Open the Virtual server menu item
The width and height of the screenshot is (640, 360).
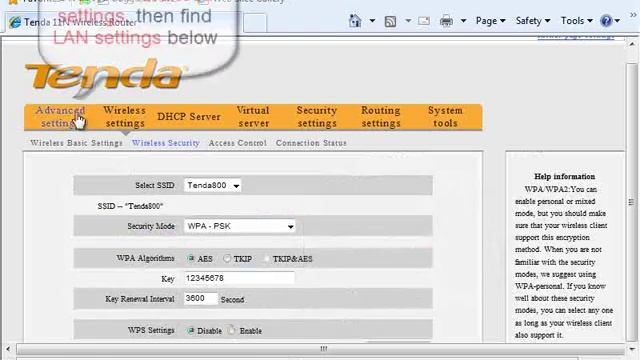(253, 117)
